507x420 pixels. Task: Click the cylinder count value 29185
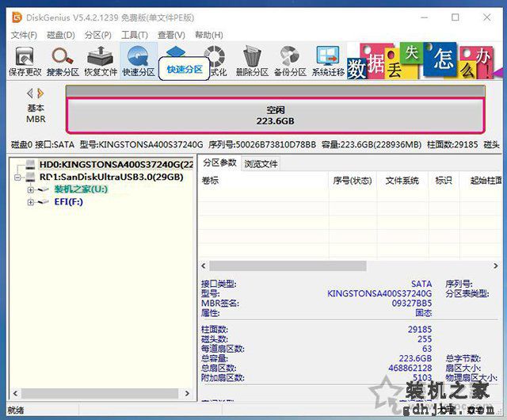[x=420, y=330]
